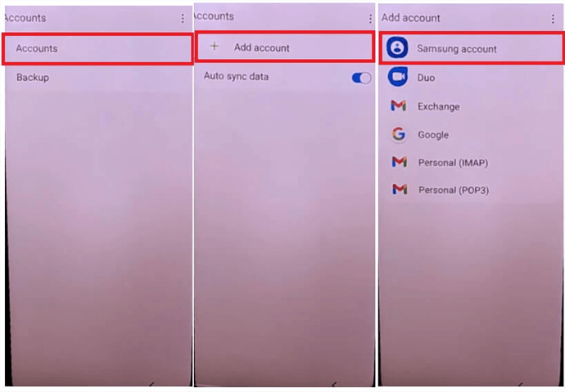This screenshot has height=392, width=565.
Task: Tap the Exchange Gmail icon
Action: [x=399, y=106]
